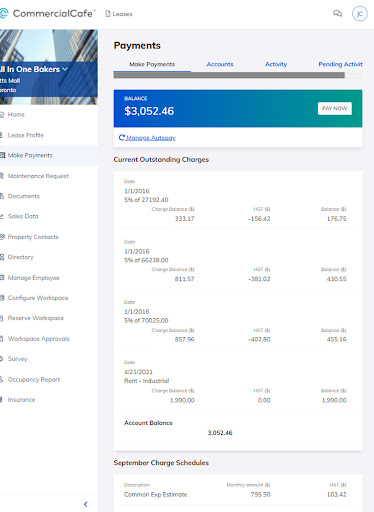Click the Maintenance Request wrench icon

point(2,176)
